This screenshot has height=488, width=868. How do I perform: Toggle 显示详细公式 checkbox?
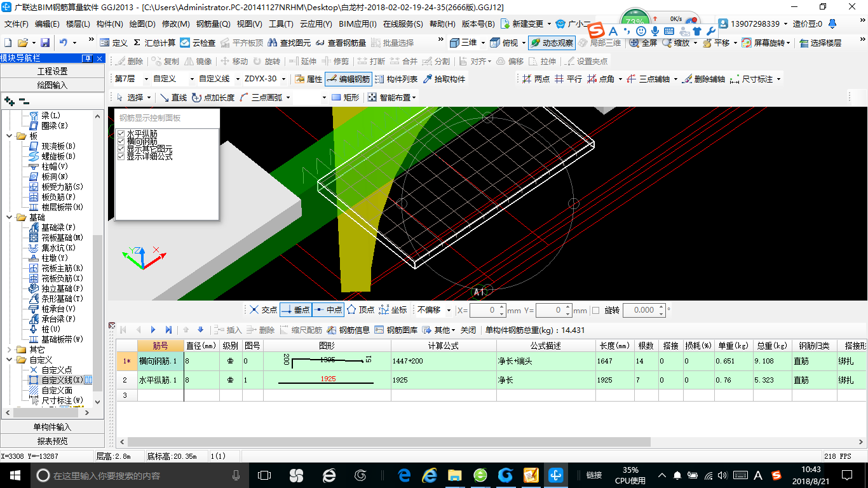pyautogui.click(x=121, y=156)
